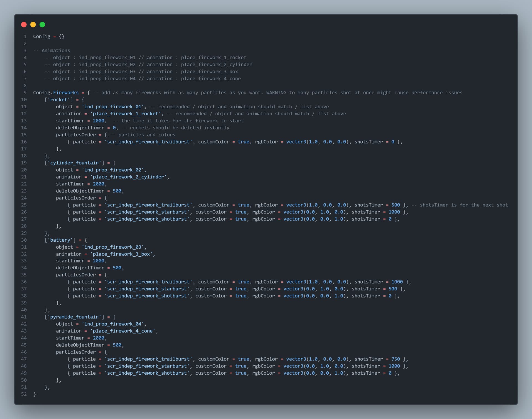Select the 'scr_indep_firework_starburst' string on line 26
The image size is (532, 419).
[148, 212]
